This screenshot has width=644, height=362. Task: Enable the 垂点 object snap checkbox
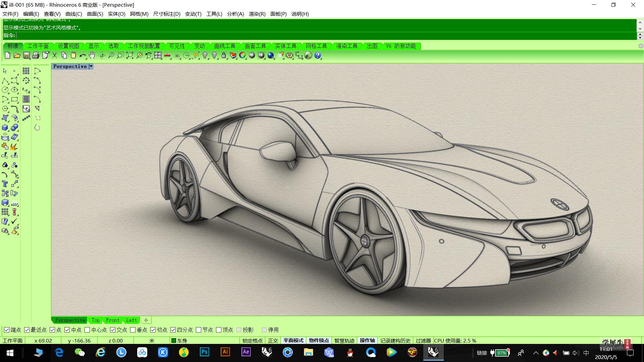coord(133,330)
